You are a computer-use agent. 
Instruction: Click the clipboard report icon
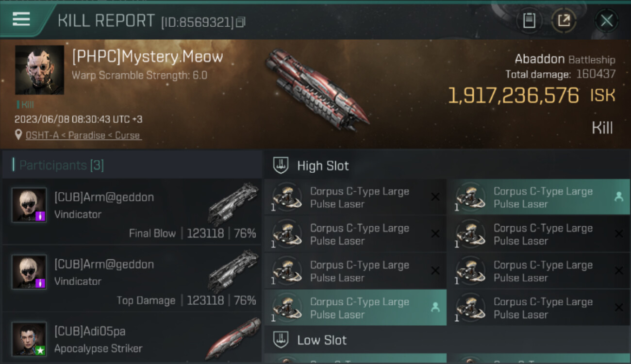[x=529, y=21]
